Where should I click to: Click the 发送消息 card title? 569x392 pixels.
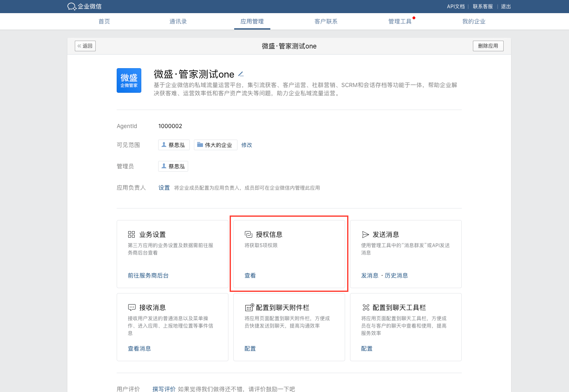[x=386, y=234]
